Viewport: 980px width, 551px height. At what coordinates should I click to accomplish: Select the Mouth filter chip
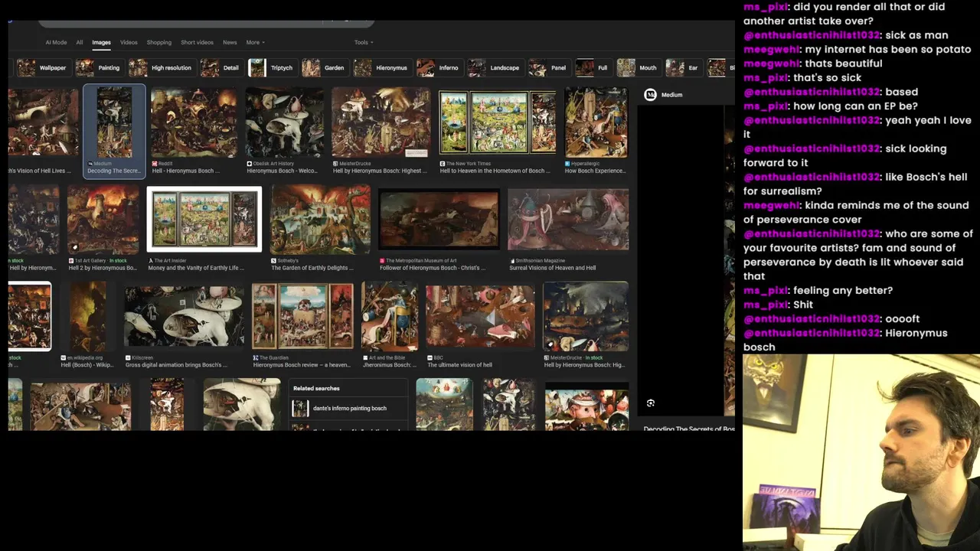[x=638, y=68]
